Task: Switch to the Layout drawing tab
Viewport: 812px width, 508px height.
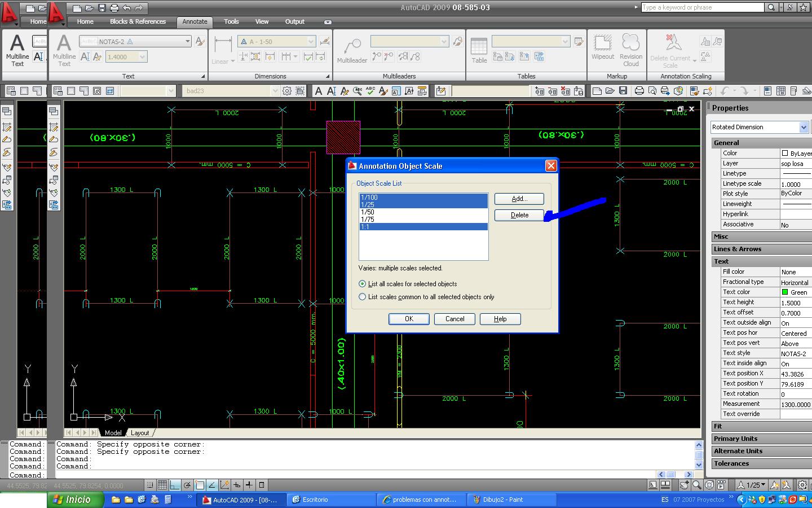Action: point(140,433)
